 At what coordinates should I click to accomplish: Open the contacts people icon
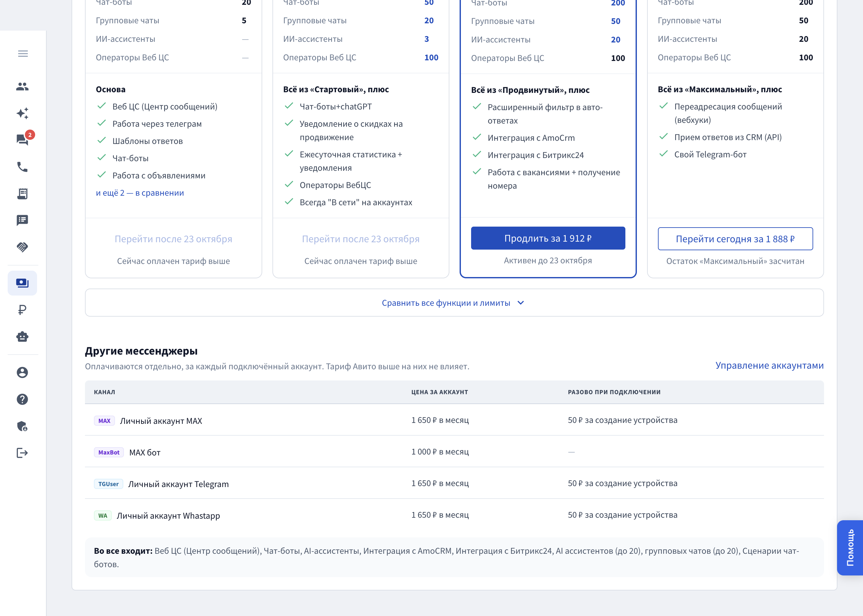click(x=22, y=86)
